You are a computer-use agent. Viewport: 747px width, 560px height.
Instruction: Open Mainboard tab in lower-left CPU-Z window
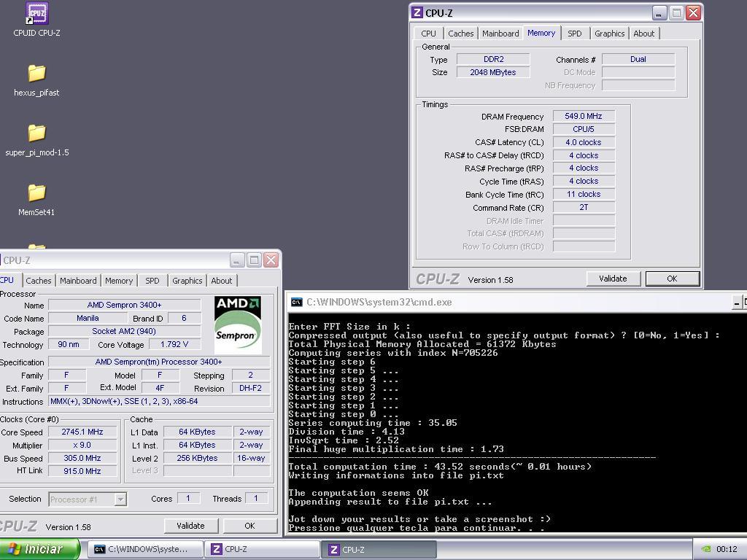coord(78,281)
